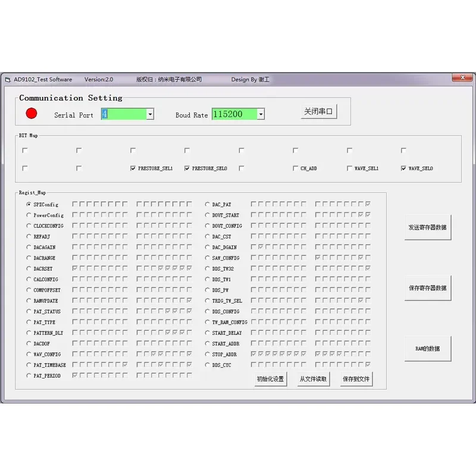Toggle the checked second bit in DAC_DGAIN row
The width and height of the screenshot is (476, 476).
click(261, 247)
